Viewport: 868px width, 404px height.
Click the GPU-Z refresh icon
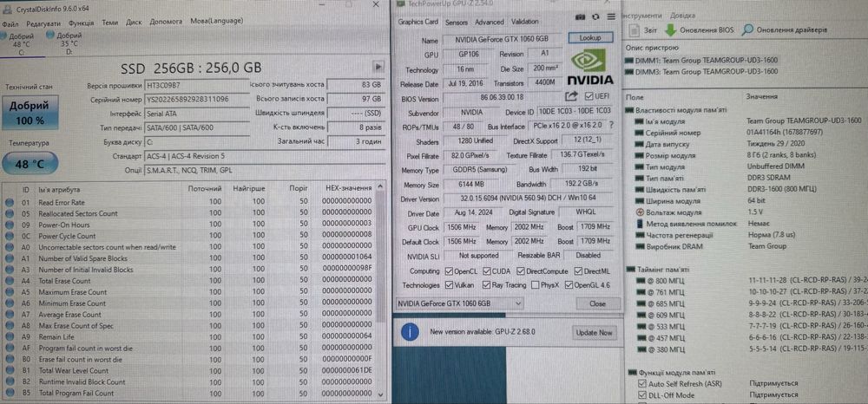coord(595,16)
